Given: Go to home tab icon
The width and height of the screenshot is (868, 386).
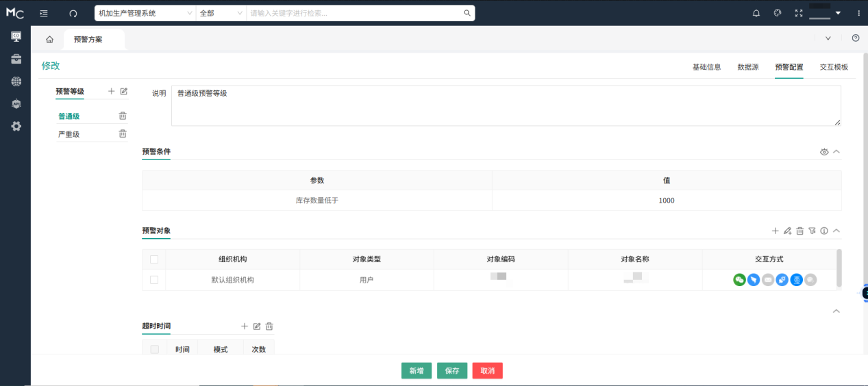Looking at the screenshot, I should (49, 40).
